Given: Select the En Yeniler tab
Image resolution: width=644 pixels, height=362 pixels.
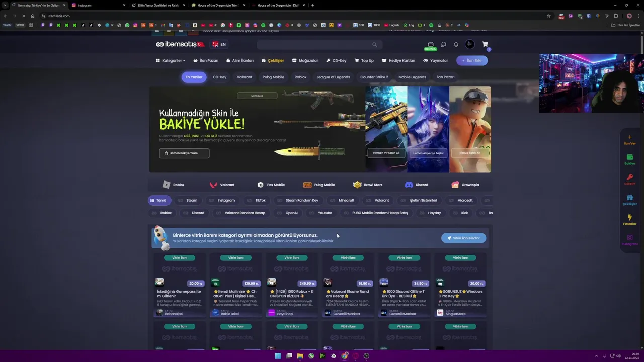Looking at the screenshot, I should [x=194, y=77].
